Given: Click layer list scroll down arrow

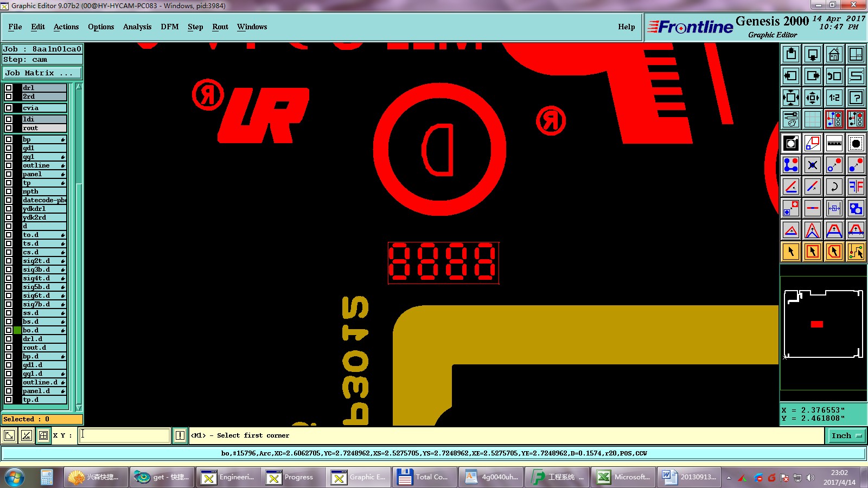Looking at the screenshot, I should click(79, 408).
